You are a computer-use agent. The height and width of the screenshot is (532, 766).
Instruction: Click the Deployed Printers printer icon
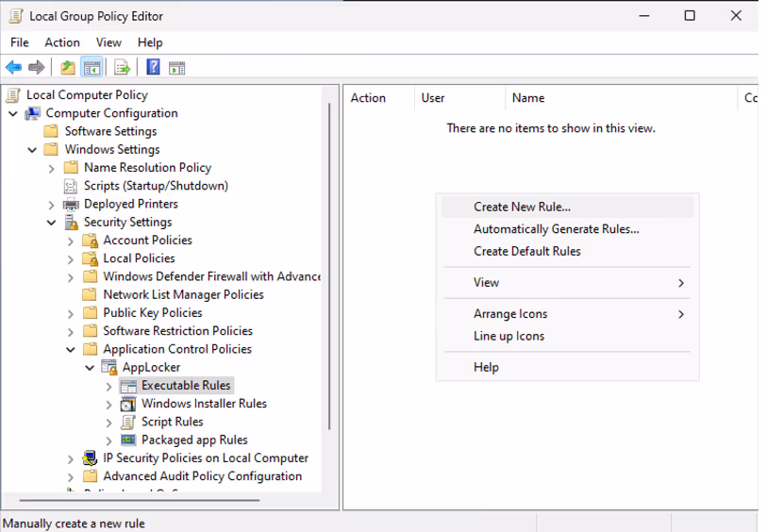(71, 204)
